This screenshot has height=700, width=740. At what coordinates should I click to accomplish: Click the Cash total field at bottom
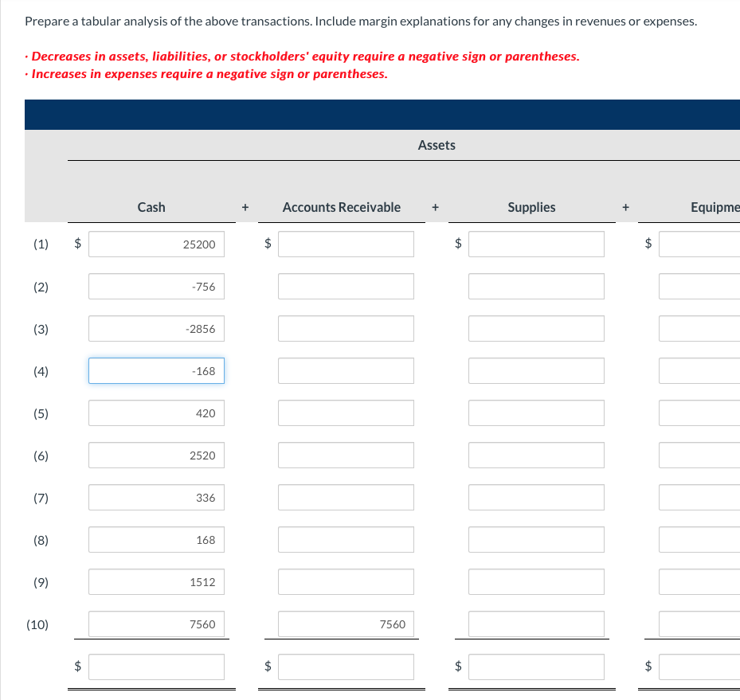[x=156, y=667]
